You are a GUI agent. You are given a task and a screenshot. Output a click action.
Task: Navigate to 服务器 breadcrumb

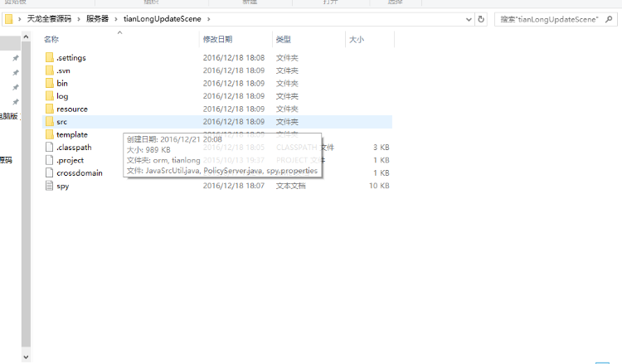[x=98, y=19]
